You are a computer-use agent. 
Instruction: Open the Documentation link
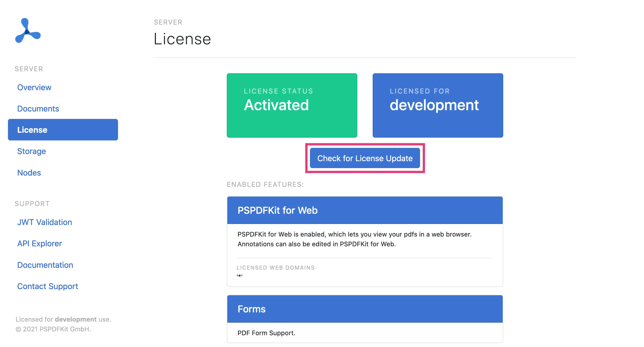(x=45, y=265)
